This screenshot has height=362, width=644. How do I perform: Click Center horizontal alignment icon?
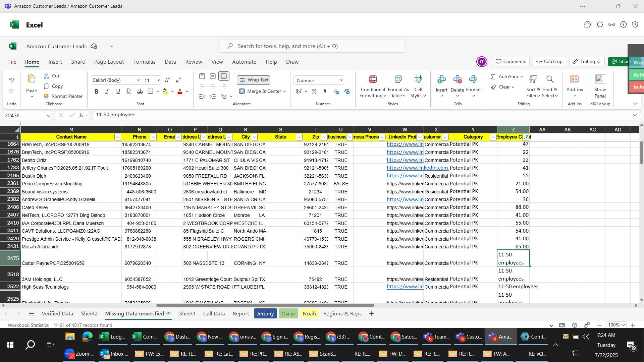coord(213,86)
